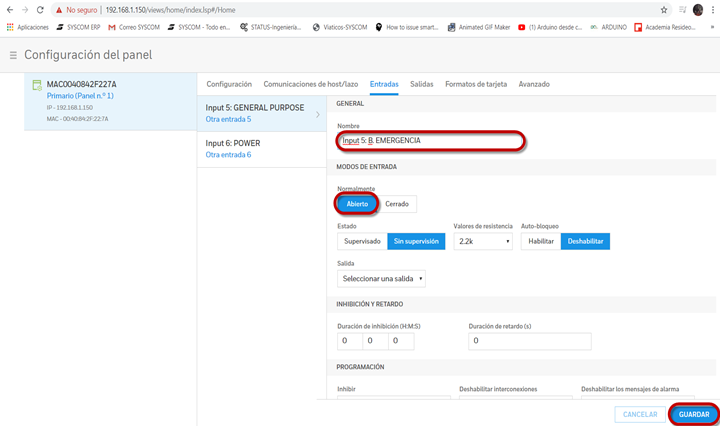Click the CANCELAR button
Image resolution: width=720 pixels, height=426 pixels.
tap(640, 415)
